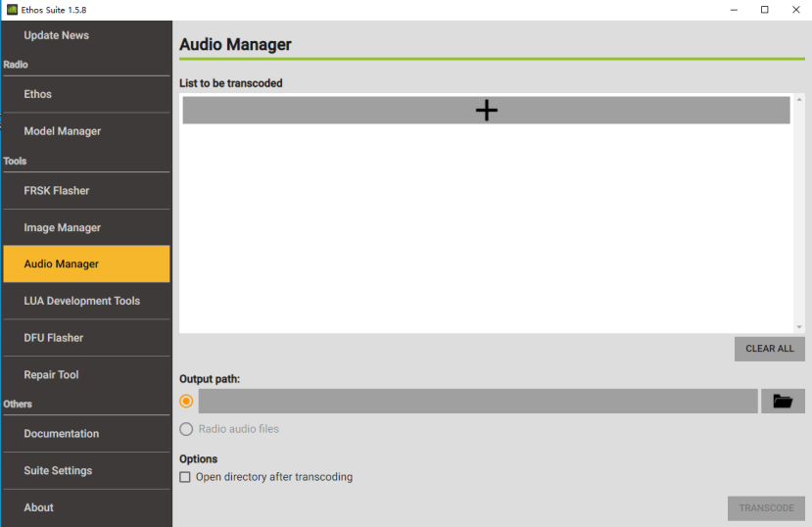
Task: Select the Radio audio files option
Action: point(186,429)
